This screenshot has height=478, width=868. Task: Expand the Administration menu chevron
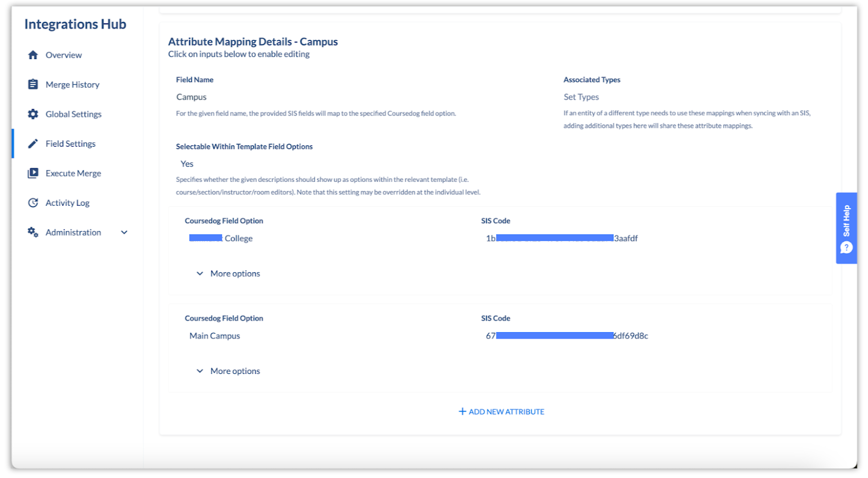tap(124, 232)
